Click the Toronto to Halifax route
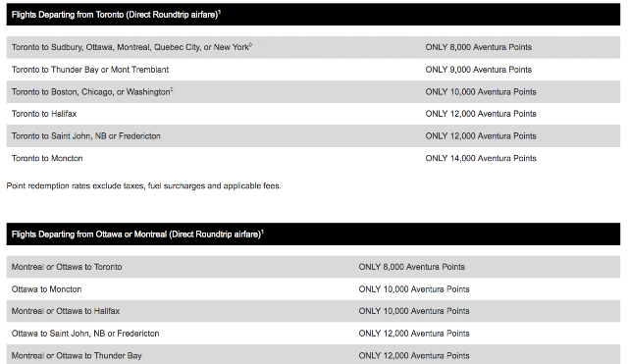This screenshot has height=364, width=628. (44, 114)
